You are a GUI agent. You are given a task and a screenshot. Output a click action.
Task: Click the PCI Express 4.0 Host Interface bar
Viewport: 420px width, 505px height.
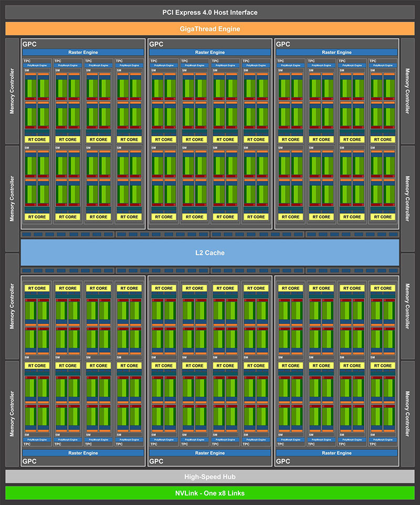click(x=210, y=12)
